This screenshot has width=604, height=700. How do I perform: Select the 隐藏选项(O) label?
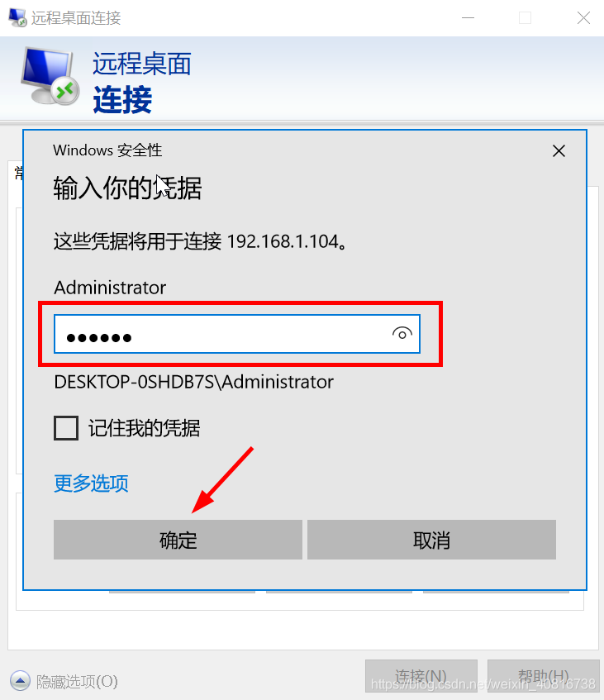77,681
